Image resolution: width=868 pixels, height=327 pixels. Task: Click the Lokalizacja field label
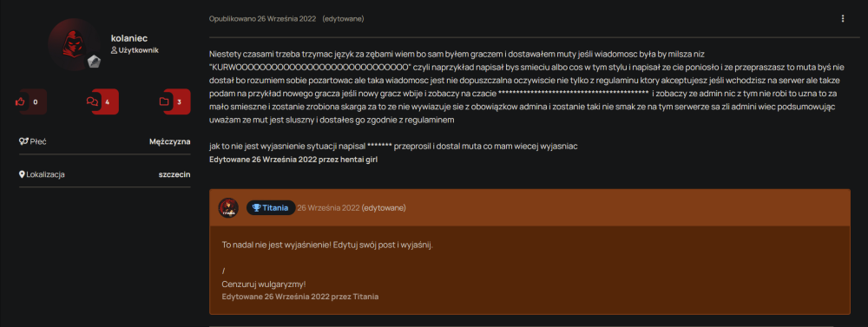pyautogui.click(x=45, y=174)
